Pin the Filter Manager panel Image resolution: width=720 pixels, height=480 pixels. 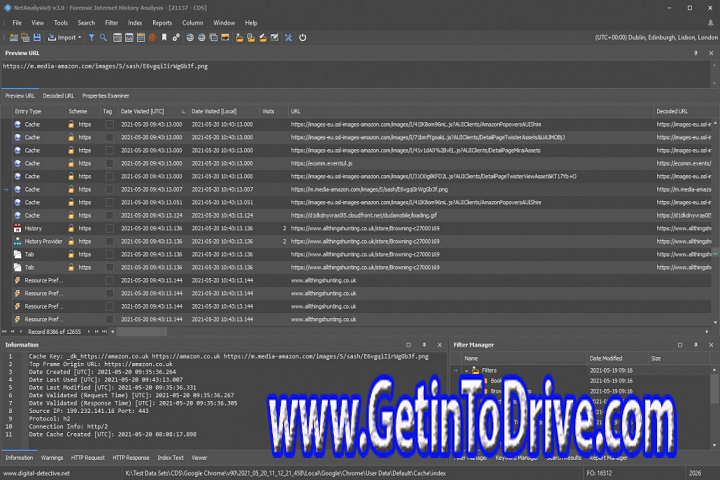(x=696, y=345)
